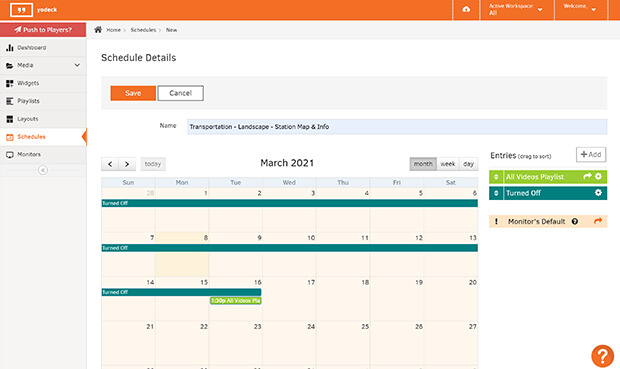Click the Playlists list icon

pyautogui.click(x=9, y=101)
